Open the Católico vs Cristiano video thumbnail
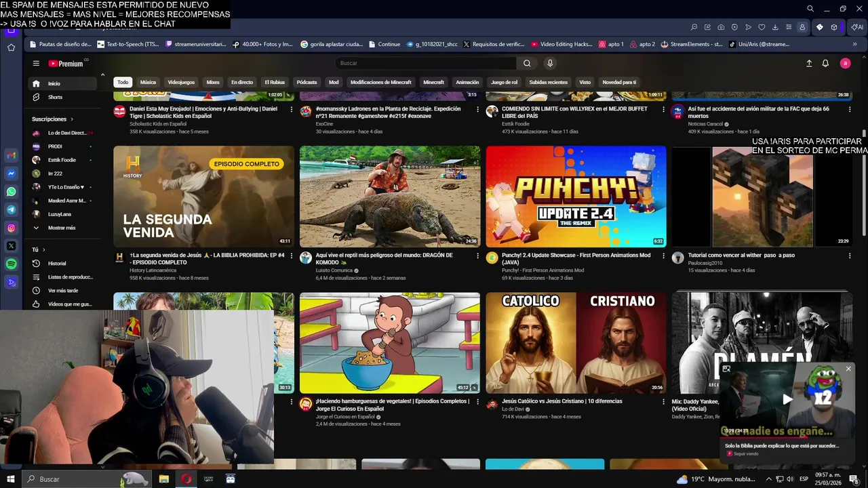This screenshot has width=868, height=488. pyautogui.click(x=576, y=342)
